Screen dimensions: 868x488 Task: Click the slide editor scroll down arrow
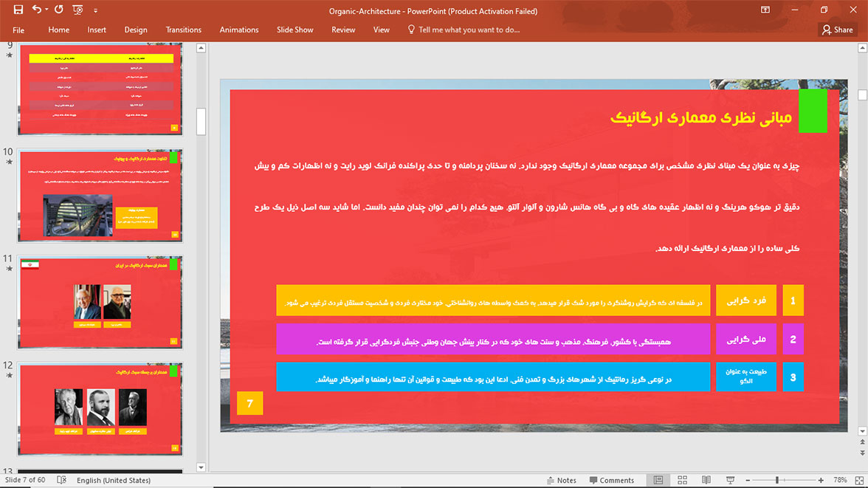click(862, 431)
